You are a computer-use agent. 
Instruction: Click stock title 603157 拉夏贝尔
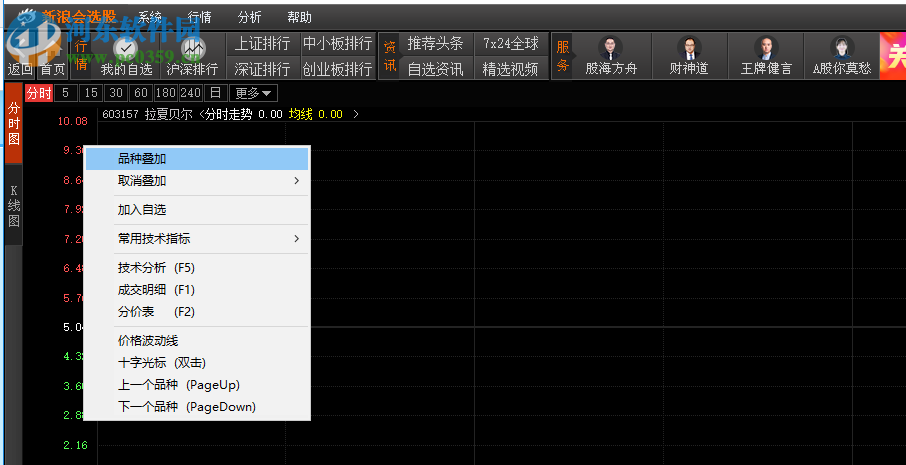tap(149, 114)
